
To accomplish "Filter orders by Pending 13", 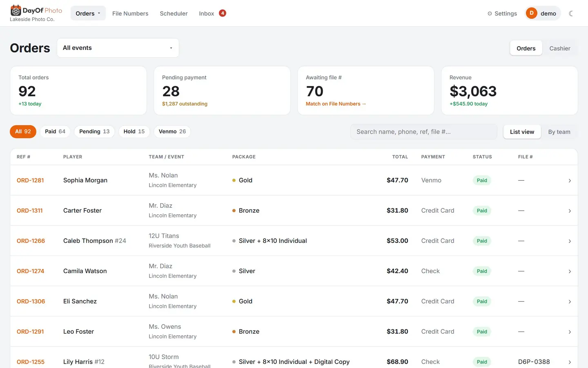I will pyautogui.click(x=94, y=131).
